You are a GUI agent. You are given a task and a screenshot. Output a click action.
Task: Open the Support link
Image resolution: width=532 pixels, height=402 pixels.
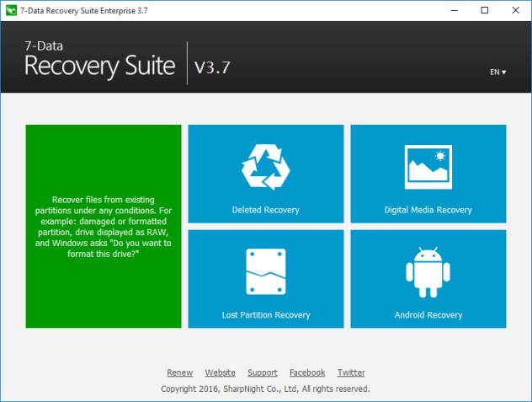263,373
